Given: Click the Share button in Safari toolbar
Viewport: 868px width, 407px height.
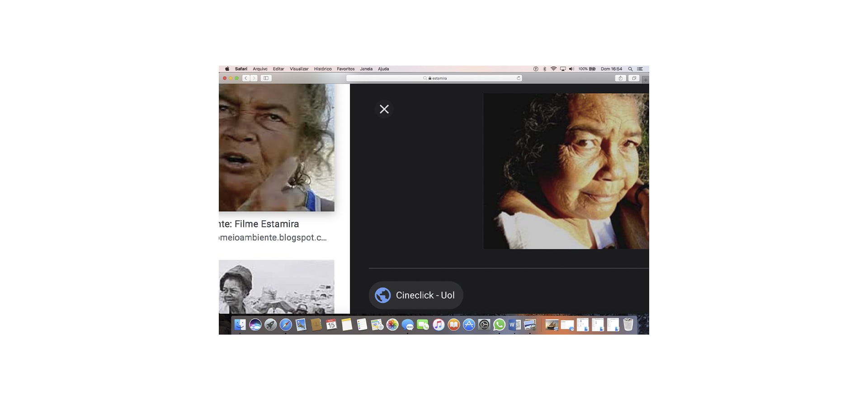Looking at the screenshot, I should [621, 78].
